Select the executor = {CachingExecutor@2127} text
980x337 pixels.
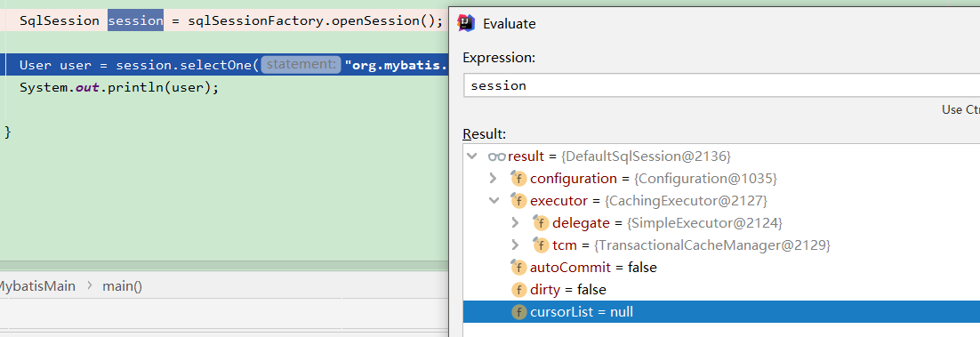click(x=649, y=201)
